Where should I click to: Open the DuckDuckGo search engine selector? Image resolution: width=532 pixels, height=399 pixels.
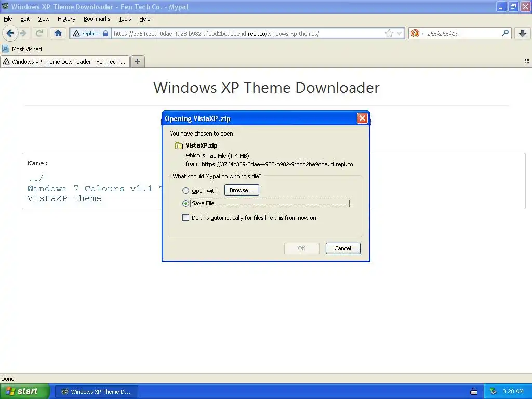[x=417, y=33]
